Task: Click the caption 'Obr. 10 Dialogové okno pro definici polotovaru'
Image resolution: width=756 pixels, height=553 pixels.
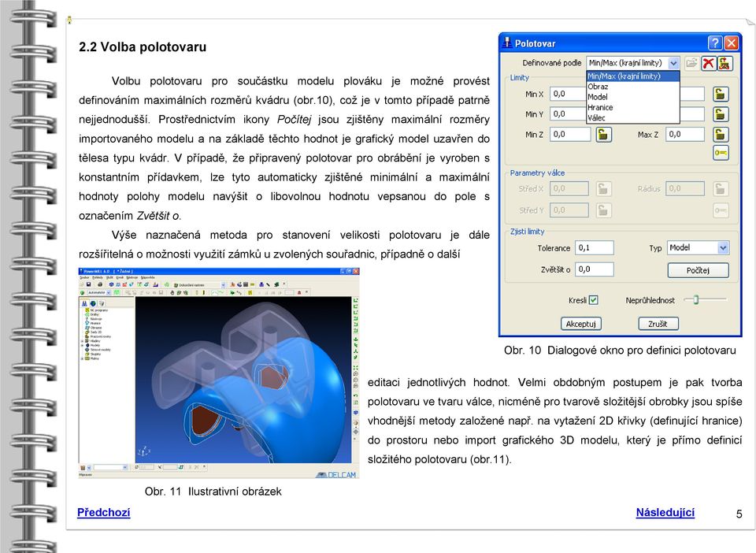Action: click(620, 351)
